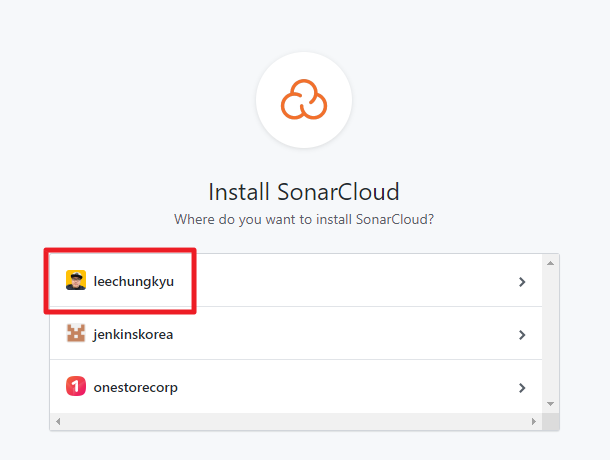Open leechungkyu row chevron arrow
Screen dimensions: 610x460
click(x=522, y=282)
